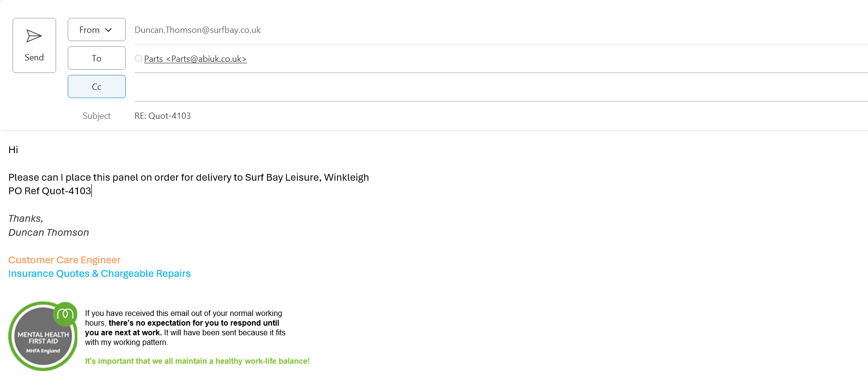
Task: Click the green work-life balance message
Action: click(197, 361)
